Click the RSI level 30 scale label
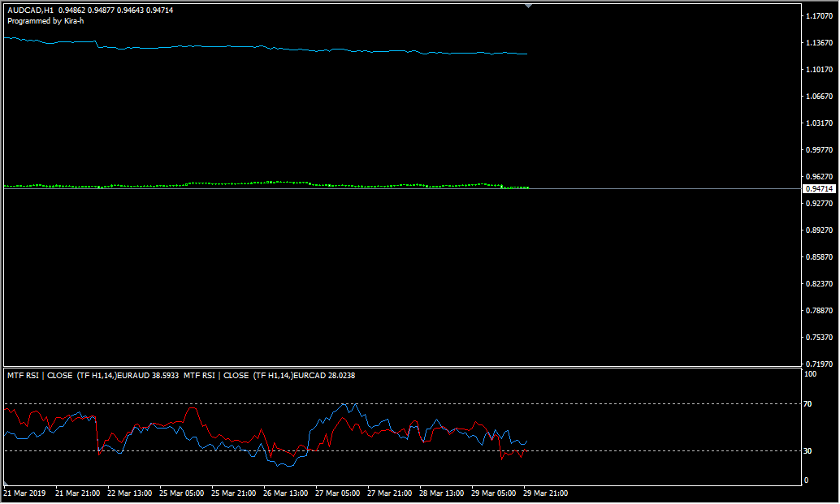The width and height of the screenshot is (840, 504). coord(808,451)
